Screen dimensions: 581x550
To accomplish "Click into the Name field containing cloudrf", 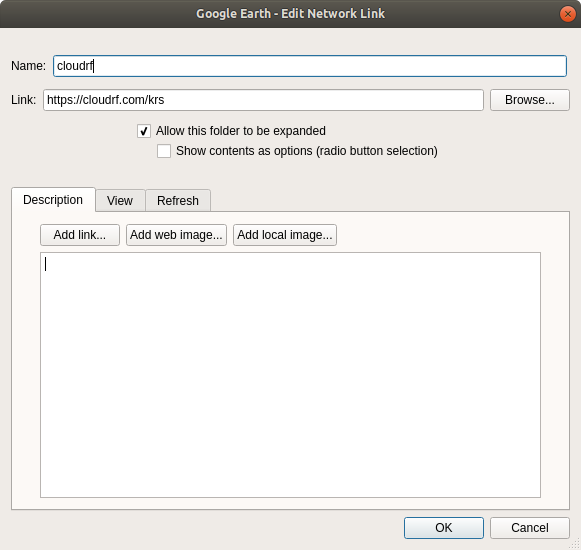I will (310, 66).
